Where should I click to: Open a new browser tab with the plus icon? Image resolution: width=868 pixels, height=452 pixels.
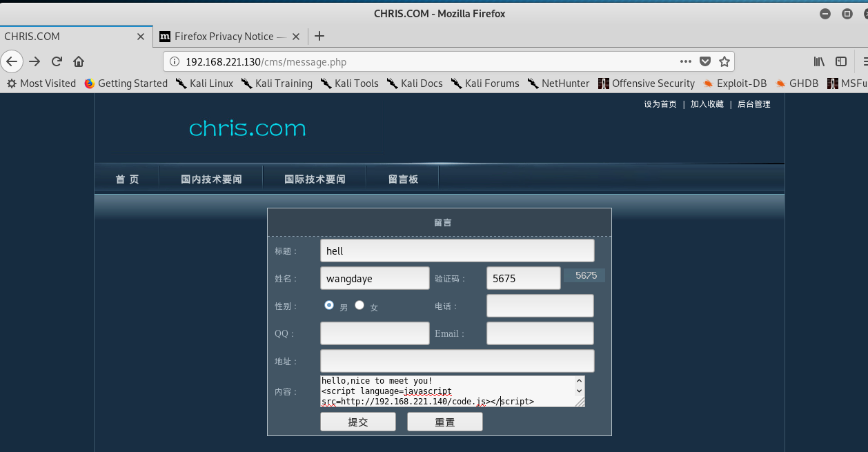click(x=319, y=36)
